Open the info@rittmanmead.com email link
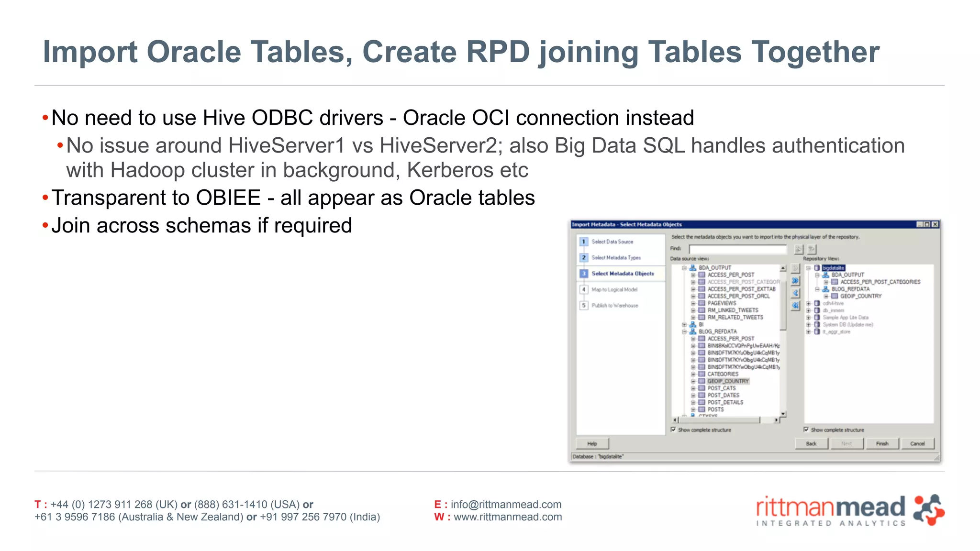 click(506, 504)
